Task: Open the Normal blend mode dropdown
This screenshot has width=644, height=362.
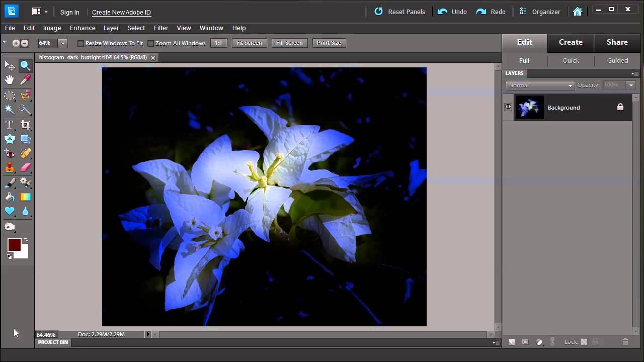Action: [540, 85]
